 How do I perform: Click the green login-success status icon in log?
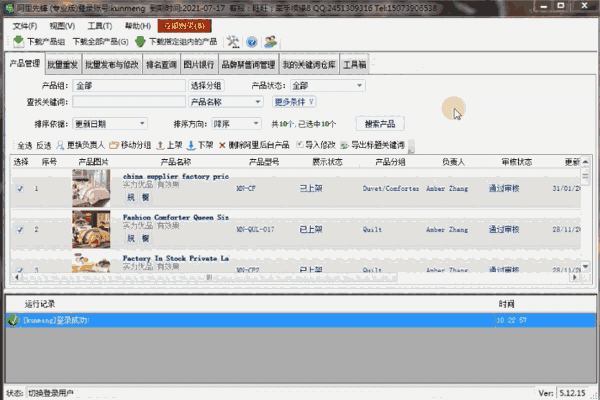click(13, 320)
